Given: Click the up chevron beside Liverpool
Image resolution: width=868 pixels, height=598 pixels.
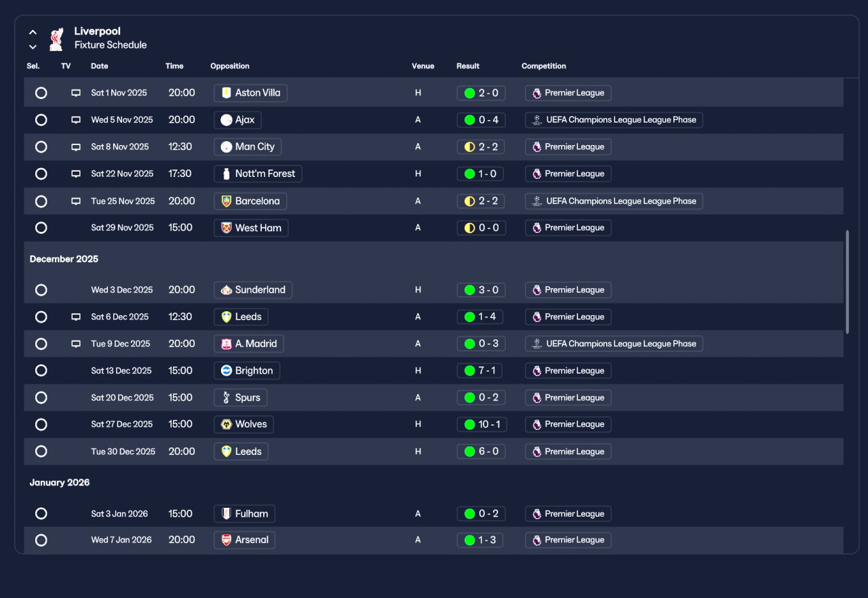Looking at the screenshot, I should (33, 32).
